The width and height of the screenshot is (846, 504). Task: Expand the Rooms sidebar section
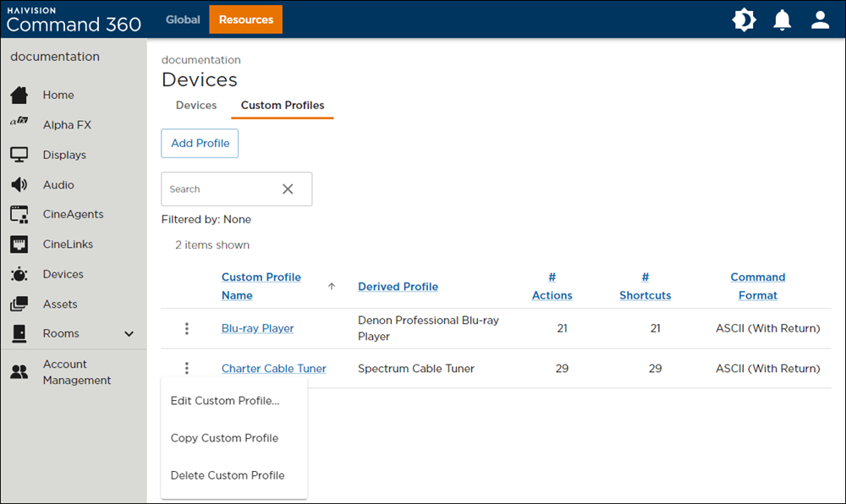129,333
